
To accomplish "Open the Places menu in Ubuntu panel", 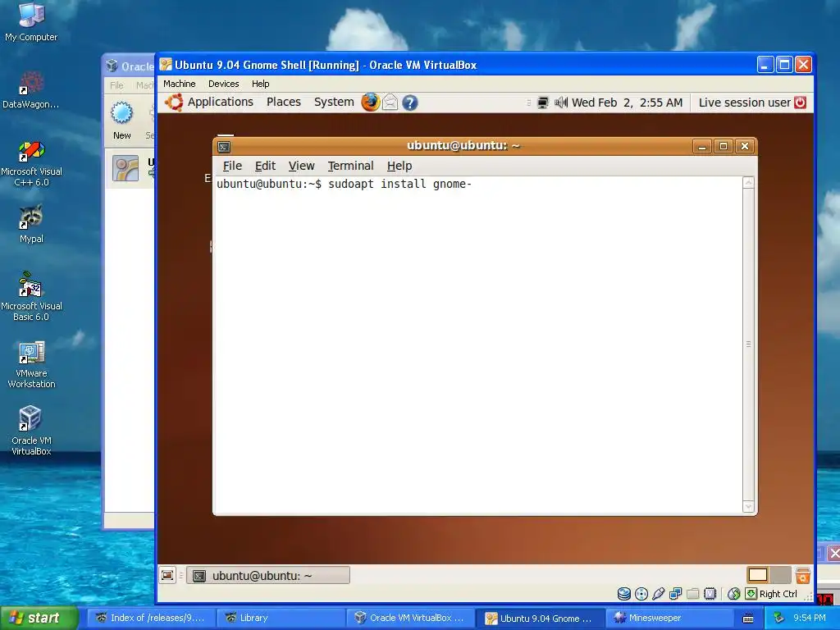I will (x=283, y=103).
